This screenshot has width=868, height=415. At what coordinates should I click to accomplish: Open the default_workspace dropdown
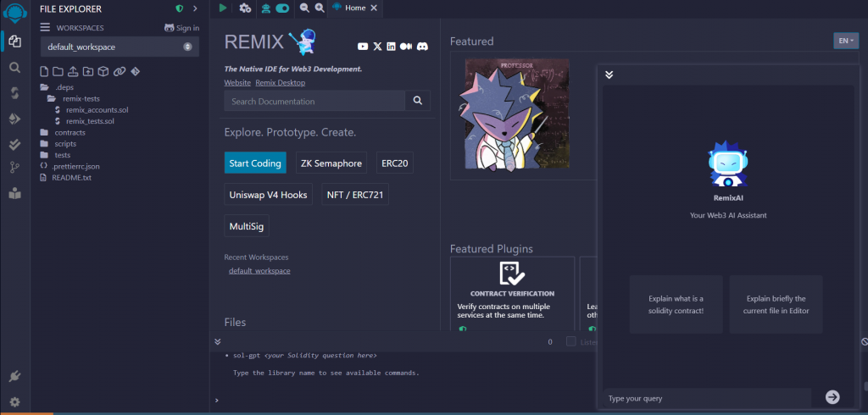point(120,47)
